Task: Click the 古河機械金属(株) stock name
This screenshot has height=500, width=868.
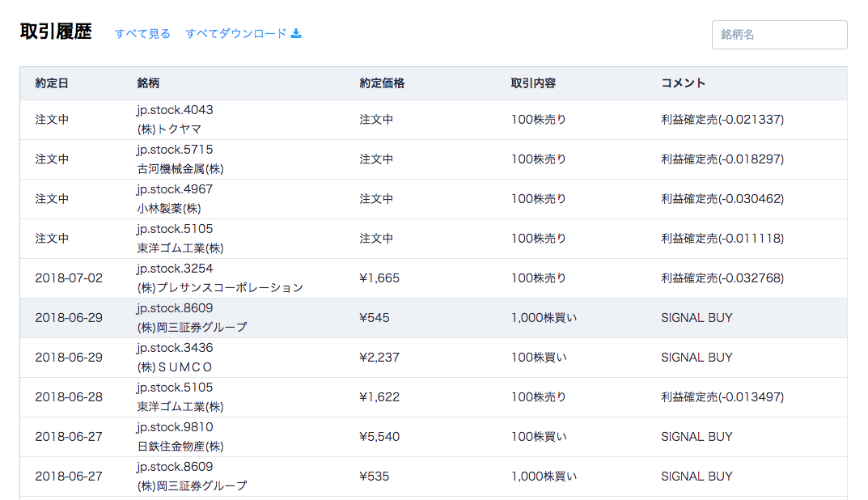Action: coord(180,169)
